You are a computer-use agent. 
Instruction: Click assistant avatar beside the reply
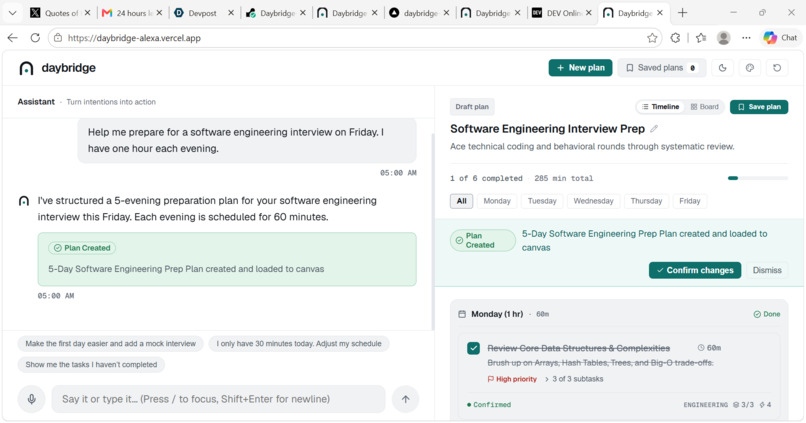point(24,201)
